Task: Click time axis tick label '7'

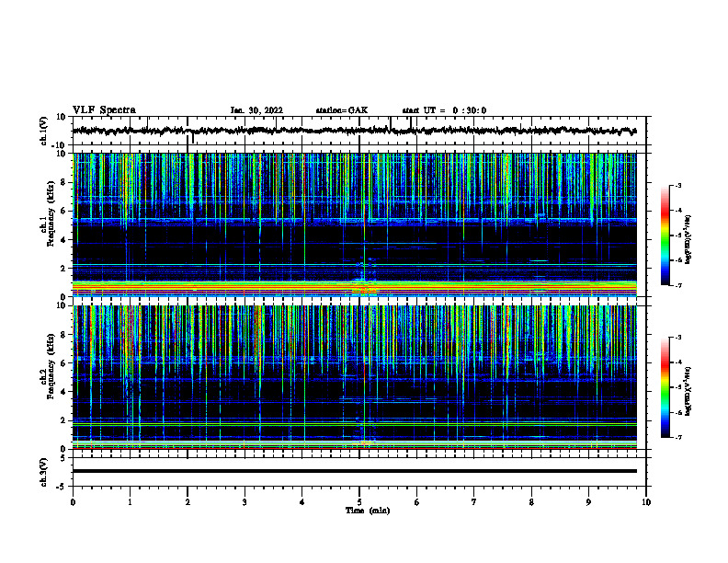Action: tap(474, 502)
